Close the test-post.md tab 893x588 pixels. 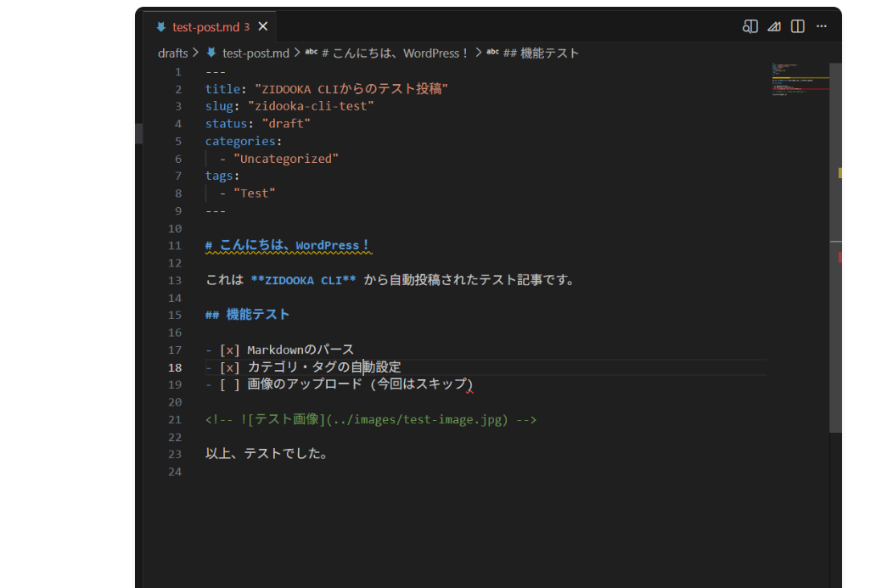pyautogui.click(x=262, y=26)
